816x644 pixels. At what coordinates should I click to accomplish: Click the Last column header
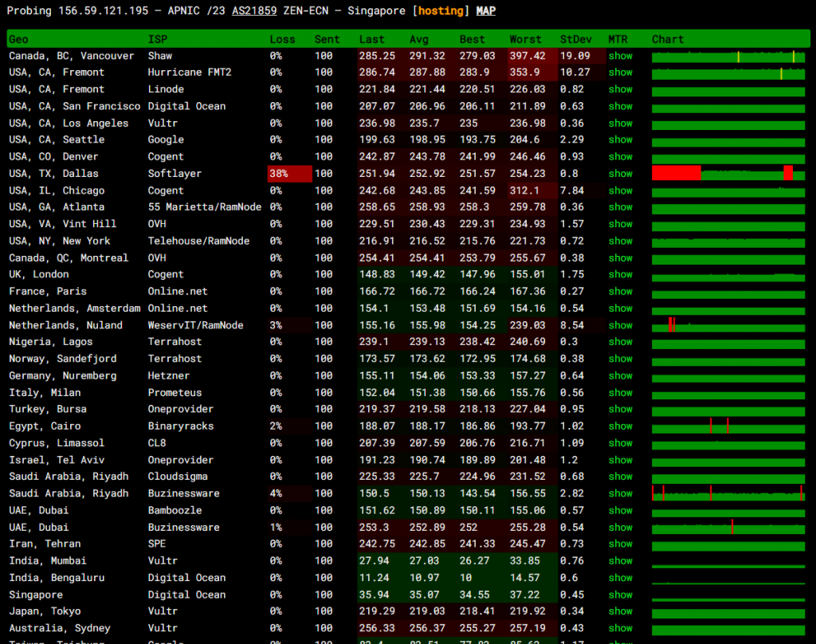point(371,40)
